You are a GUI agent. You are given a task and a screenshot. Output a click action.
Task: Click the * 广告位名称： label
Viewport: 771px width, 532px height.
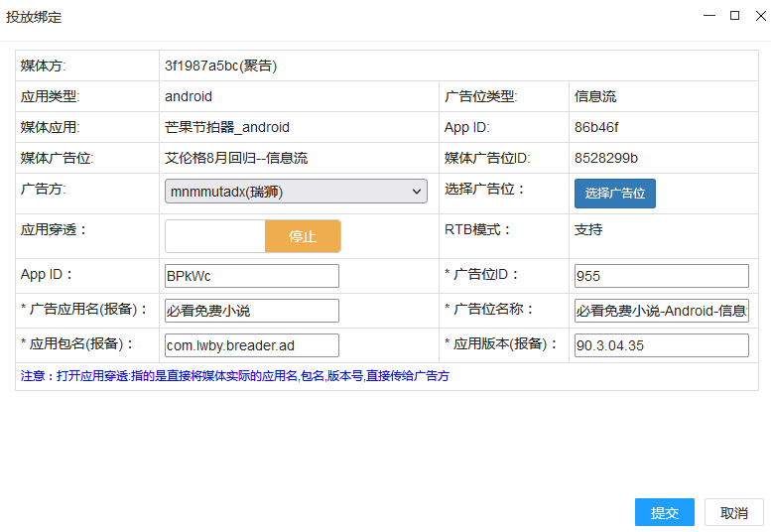point(489,310)
